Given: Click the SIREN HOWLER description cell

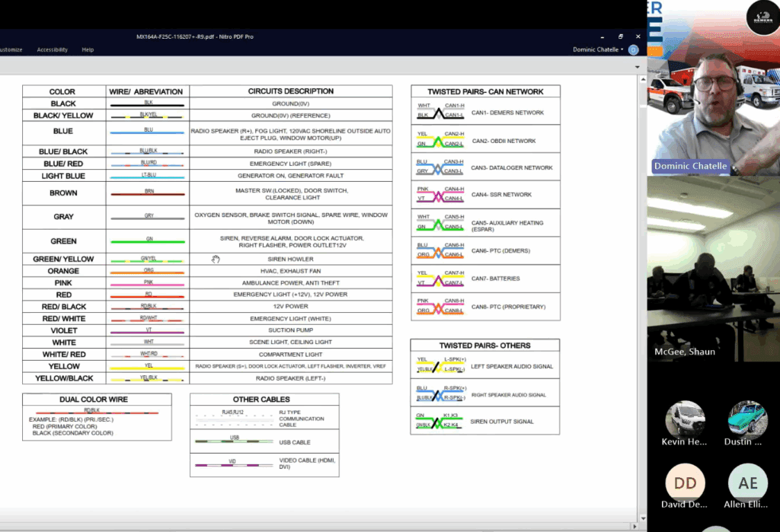Looking at the screenshot, I should pos(290,259).
